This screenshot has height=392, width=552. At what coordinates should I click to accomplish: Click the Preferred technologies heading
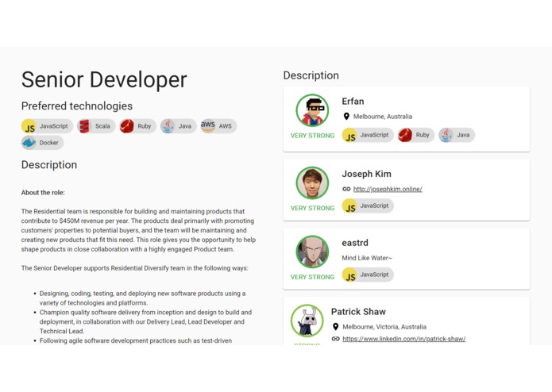point(77,106)
